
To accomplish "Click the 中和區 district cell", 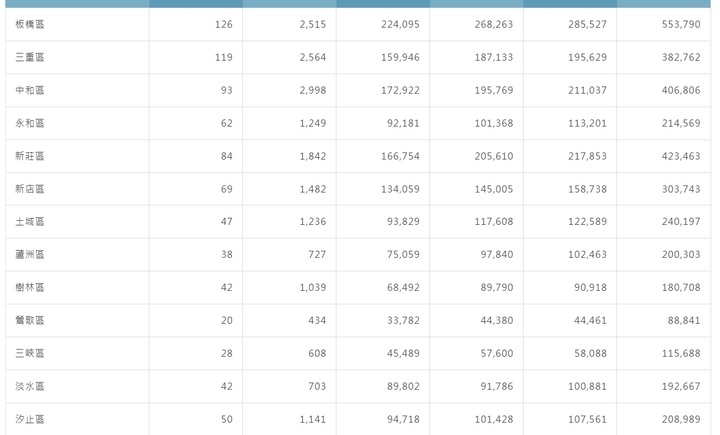I will (x=31, y=90).
